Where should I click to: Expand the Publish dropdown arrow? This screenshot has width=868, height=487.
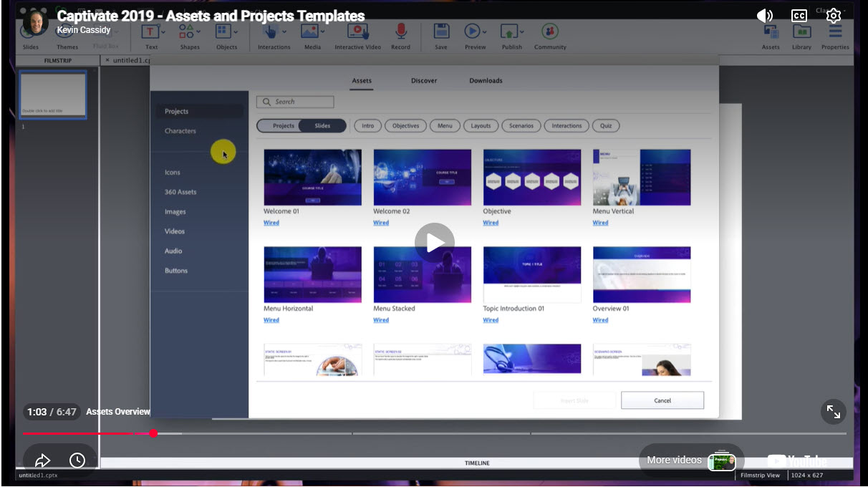(522, 32)
